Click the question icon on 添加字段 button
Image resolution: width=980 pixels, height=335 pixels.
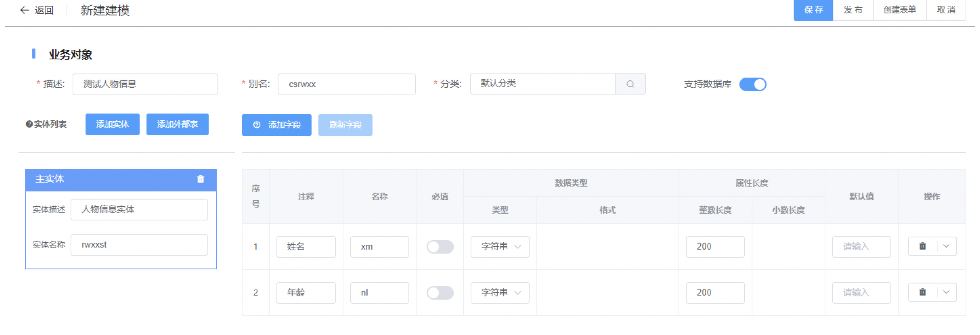point(257,125)
